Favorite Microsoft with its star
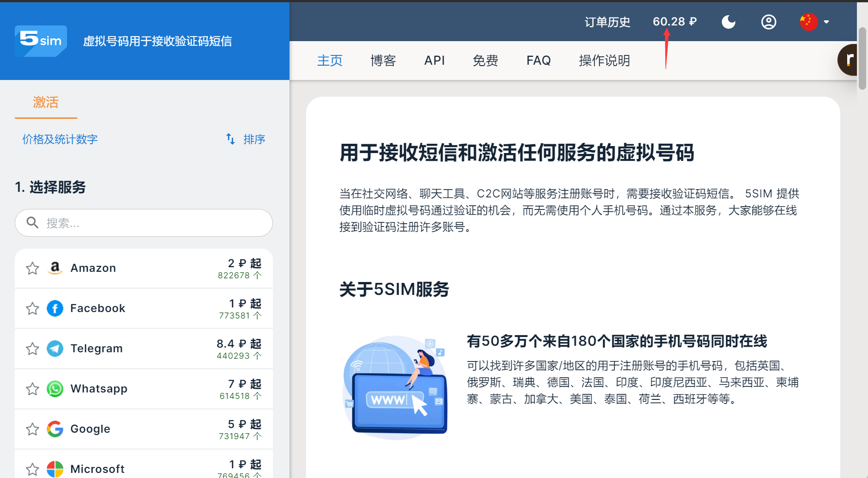868x478 pixels. [32, 469]
